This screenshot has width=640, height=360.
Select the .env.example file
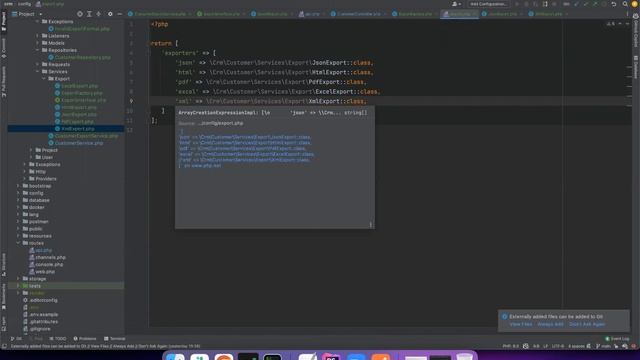[x=43, y=314]
